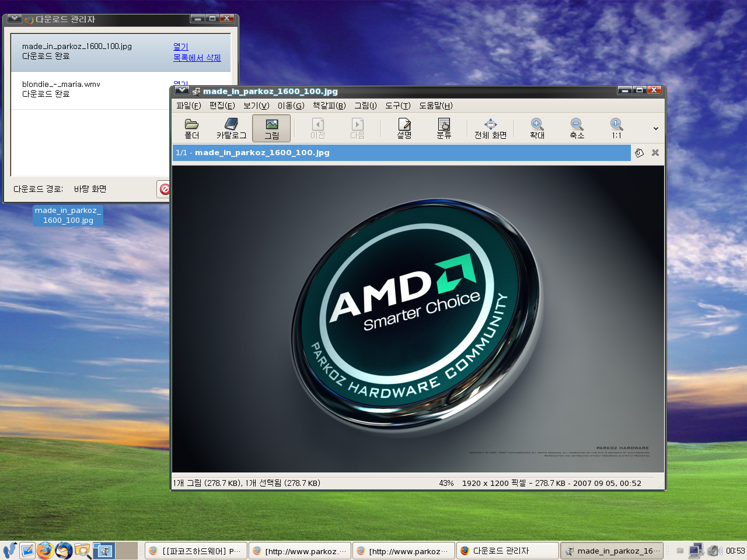Launch Firefox from the taskbar launcher
Viewport: 747px width, 560px height.
coord(45,550)
